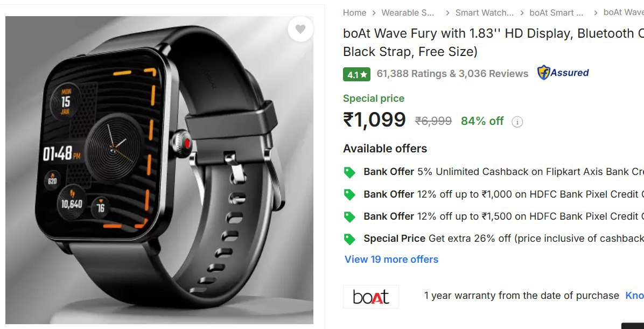This screenshot has width=644, height=329.
Task: Click the green tag beside Axis Bank offer
Action: pos(350,172)
